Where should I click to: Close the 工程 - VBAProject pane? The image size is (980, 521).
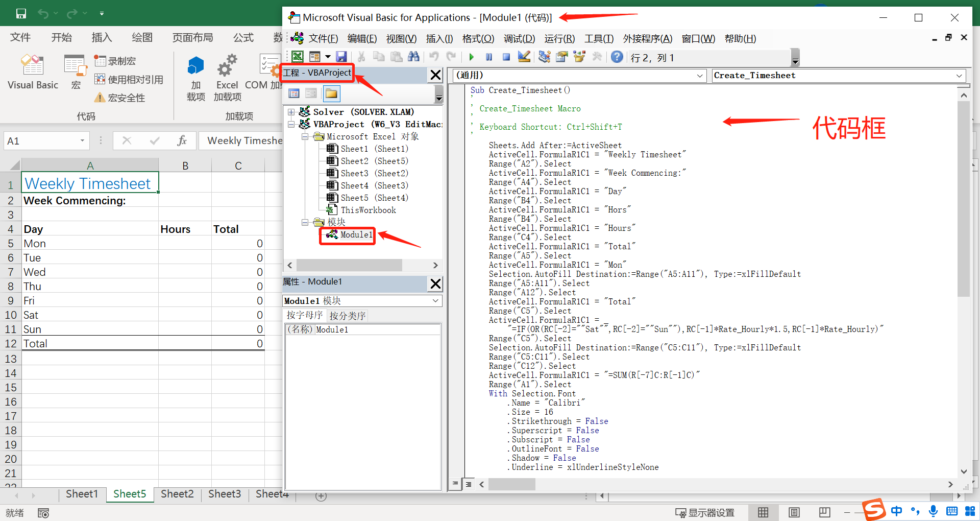tap(435, 75)
